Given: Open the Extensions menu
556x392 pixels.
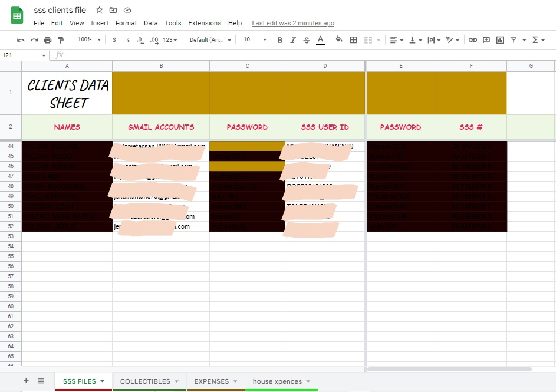Looking at the screenshot, I should 205,23.
